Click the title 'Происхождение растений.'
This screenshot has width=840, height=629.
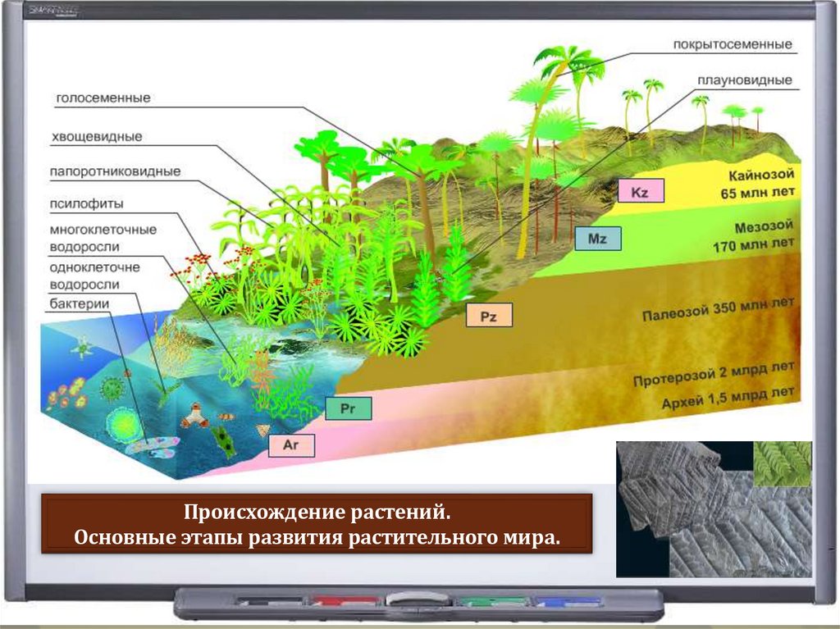click(317, 512)
